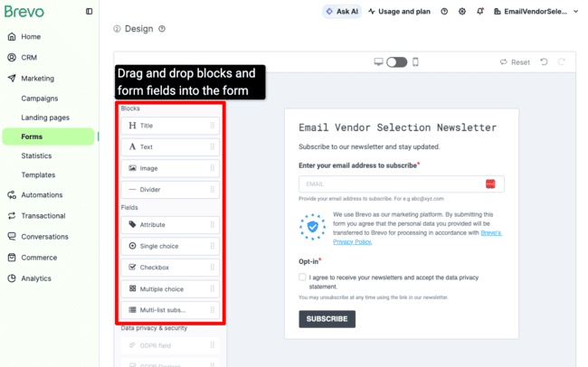Click the red icon inside email field

490,184
